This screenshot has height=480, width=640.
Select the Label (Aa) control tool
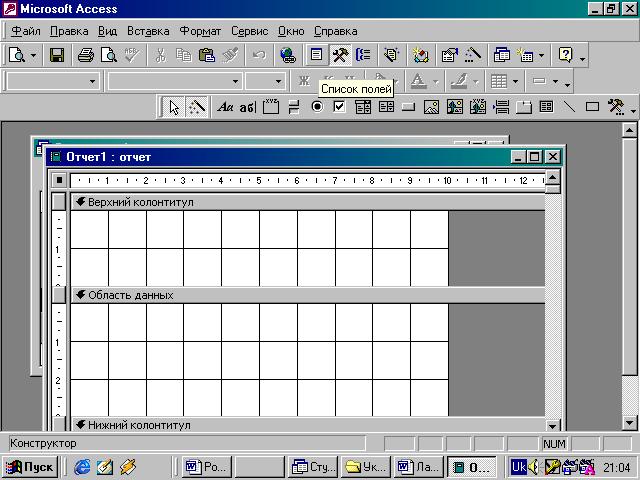[225, 106]
